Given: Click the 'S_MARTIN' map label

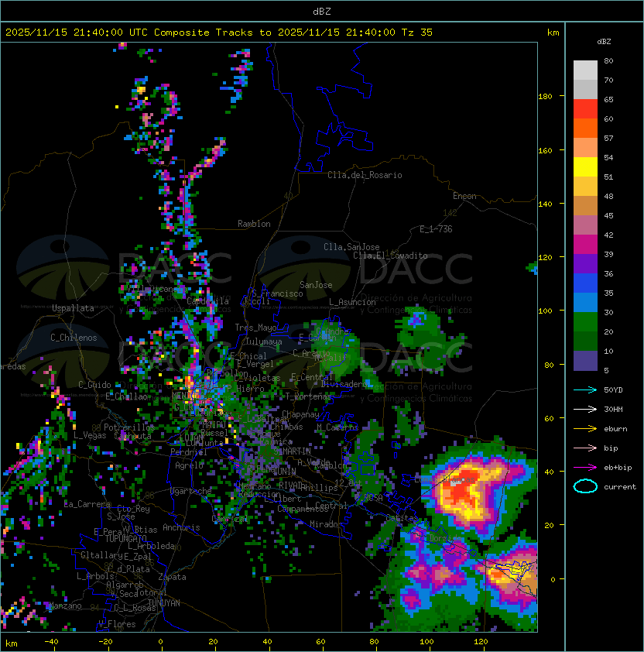Looking at the screenshot, I should (x=292, y=451).
